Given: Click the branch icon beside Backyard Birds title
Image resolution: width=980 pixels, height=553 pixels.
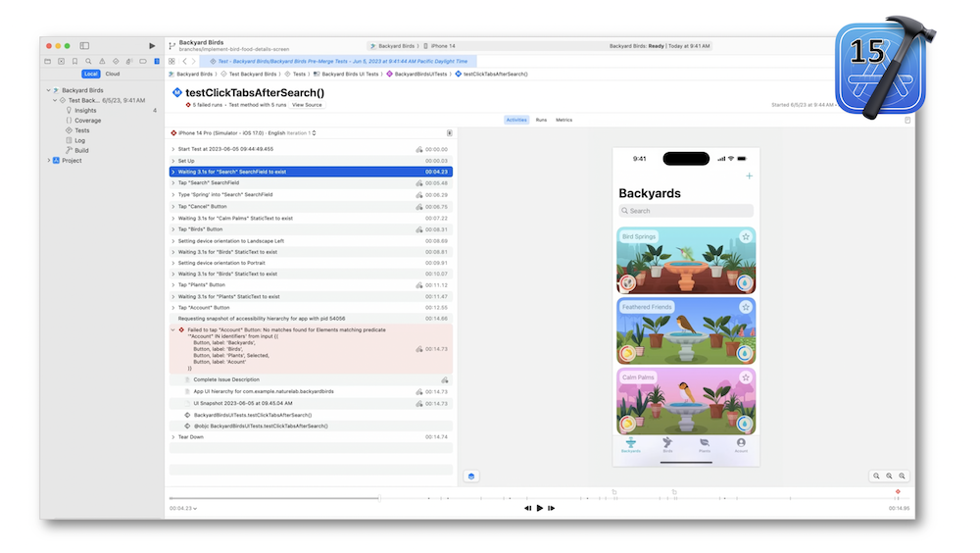Looking at the screenshot, I should [171, 46].
